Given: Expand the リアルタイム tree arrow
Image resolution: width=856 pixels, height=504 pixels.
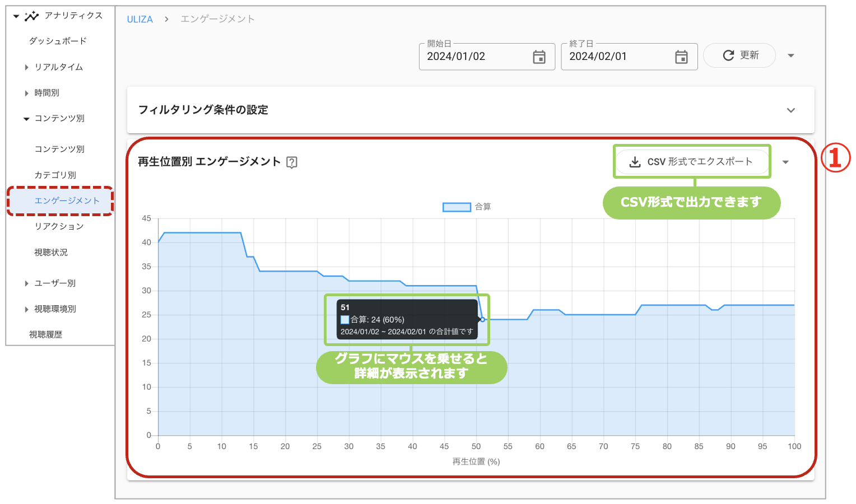Looking at the screenshot, I should [x=26, y=67].
